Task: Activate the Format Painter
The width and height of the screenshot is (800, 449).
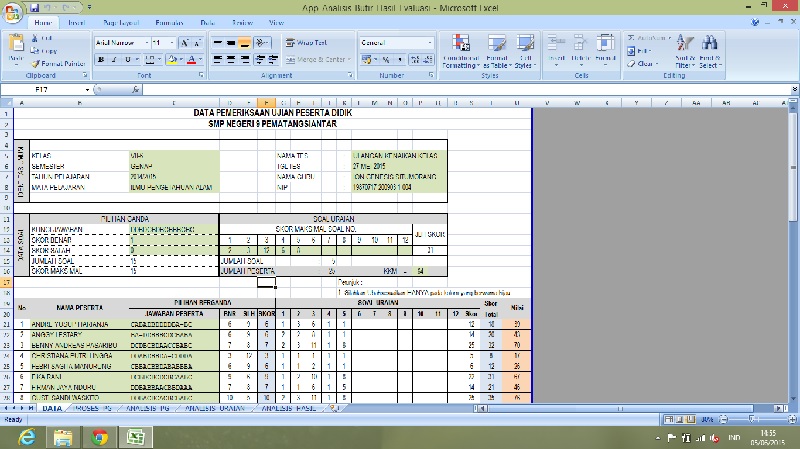Action: [58, 64]
